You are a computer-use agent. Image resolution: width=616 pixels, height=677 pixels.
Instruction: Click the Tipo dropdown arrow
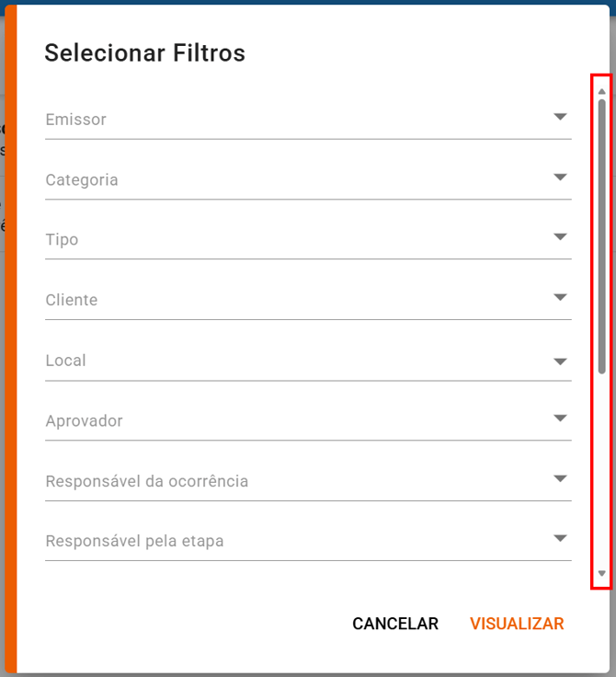click(x=560, y=237)
